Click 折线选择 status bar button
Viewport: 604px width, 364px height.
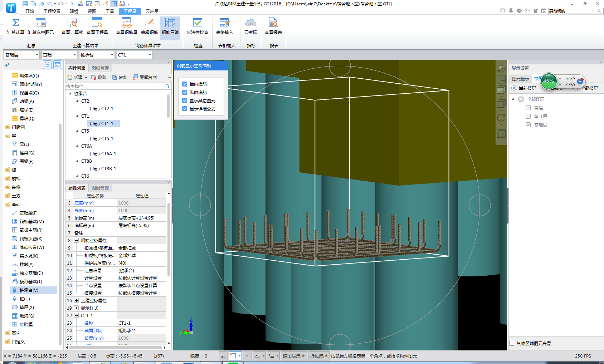coord(319,356)
